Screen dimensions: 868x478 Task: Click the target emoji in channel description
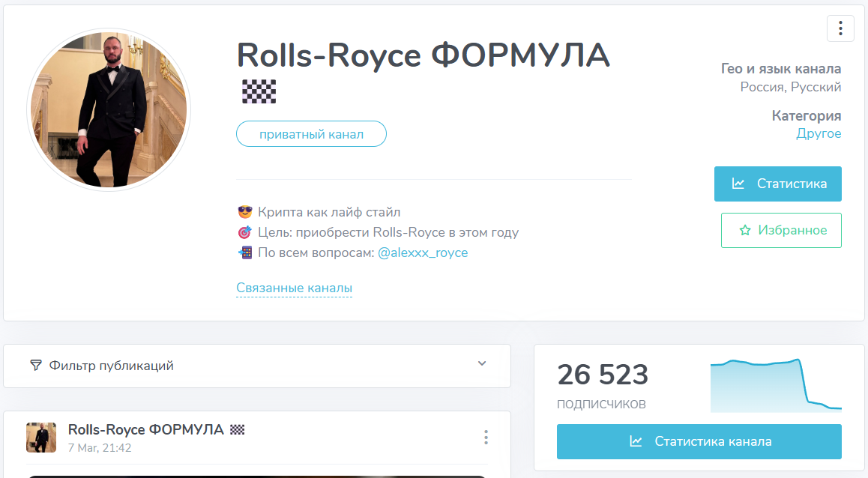243,232
